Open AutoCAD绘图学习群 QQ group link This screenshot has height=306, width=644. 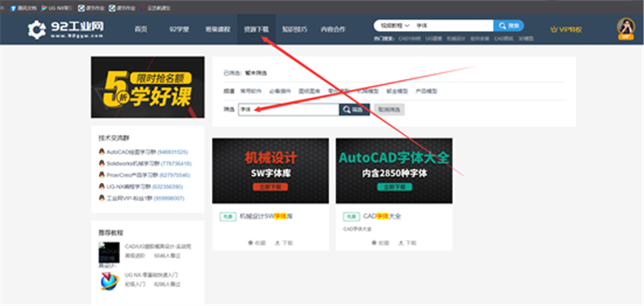click(x=147, y=152)
